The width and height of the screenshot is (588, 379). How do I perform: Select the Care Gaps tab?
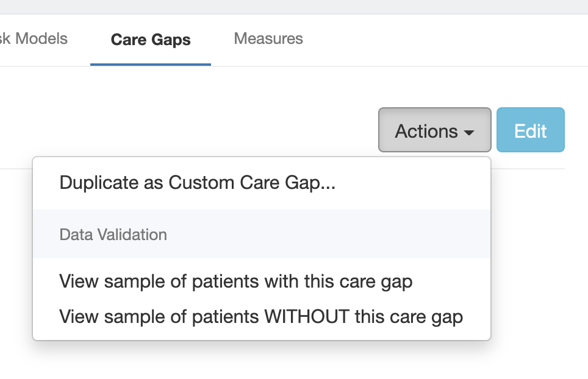tap(151, 40)
